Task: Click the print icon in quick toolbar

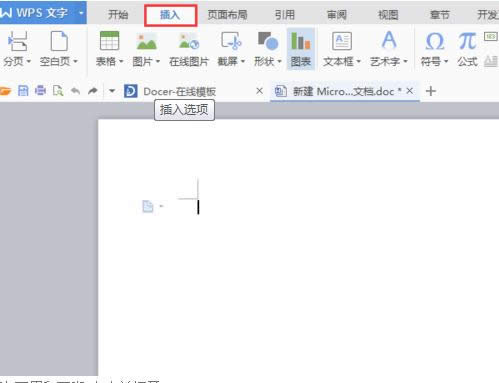Action: point(41,91)
